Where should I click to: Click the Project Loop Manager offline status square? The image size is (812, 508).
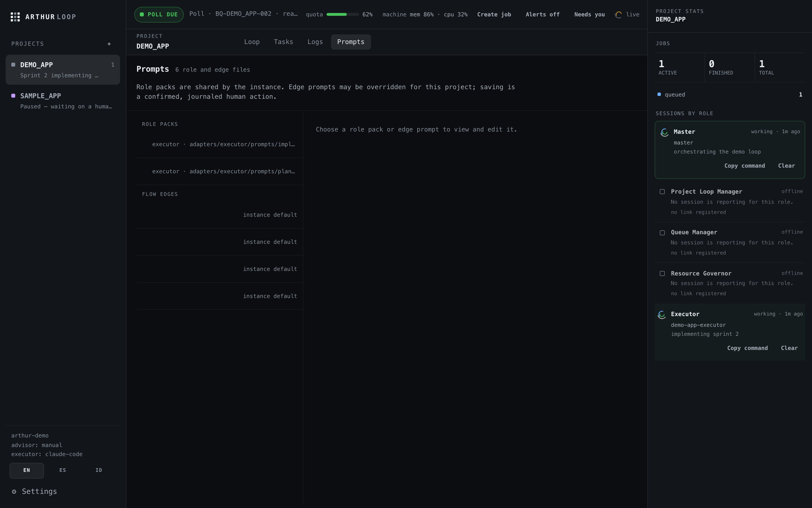[662, 192]
